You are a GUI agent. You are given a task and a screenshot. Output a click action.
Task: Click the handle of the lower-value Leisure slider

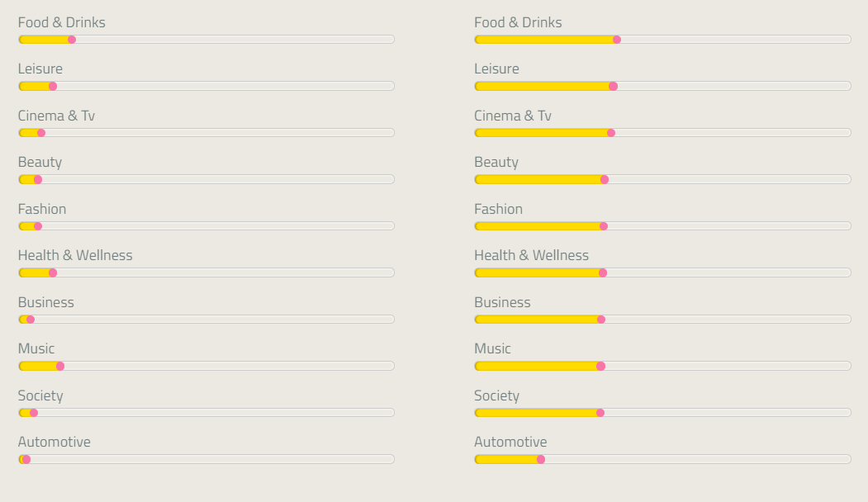click(x=53, y=86)
